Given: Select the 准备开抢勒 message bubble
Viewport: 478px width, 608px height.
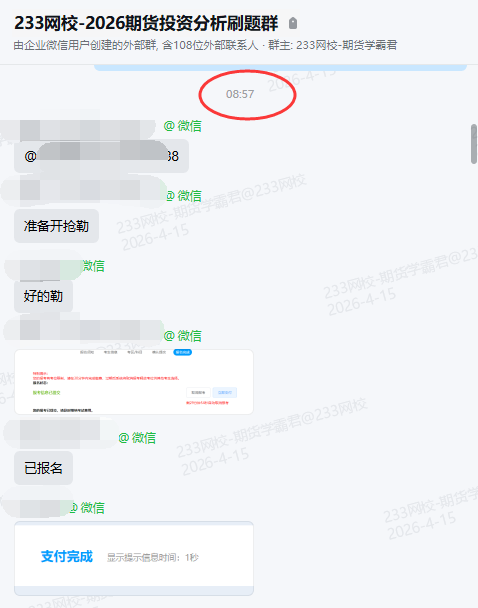Looking at the screenshot, I should pos(57,226).
